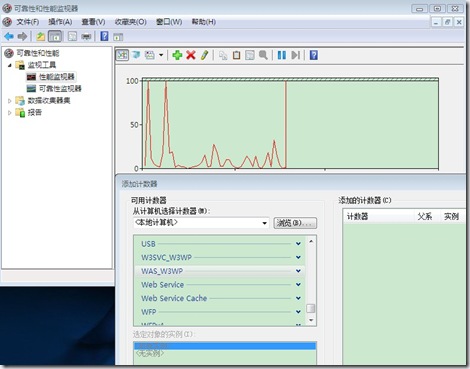The image size is (470, 369).
Task: Click highlight pencil icon
Action: click(204, 55)
